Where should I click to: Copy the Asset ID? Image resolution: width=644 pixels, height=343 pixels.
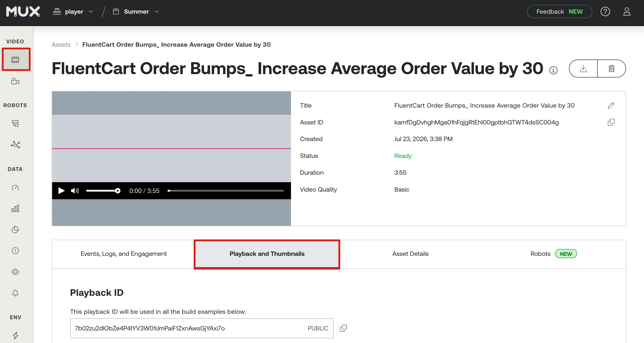pyautogui.click(x=611, y=122)
